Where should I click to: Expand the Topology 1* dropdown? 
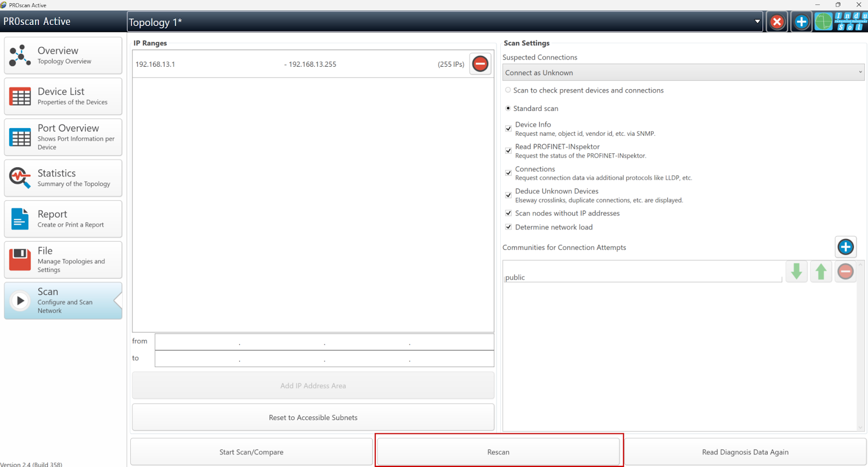757,22
